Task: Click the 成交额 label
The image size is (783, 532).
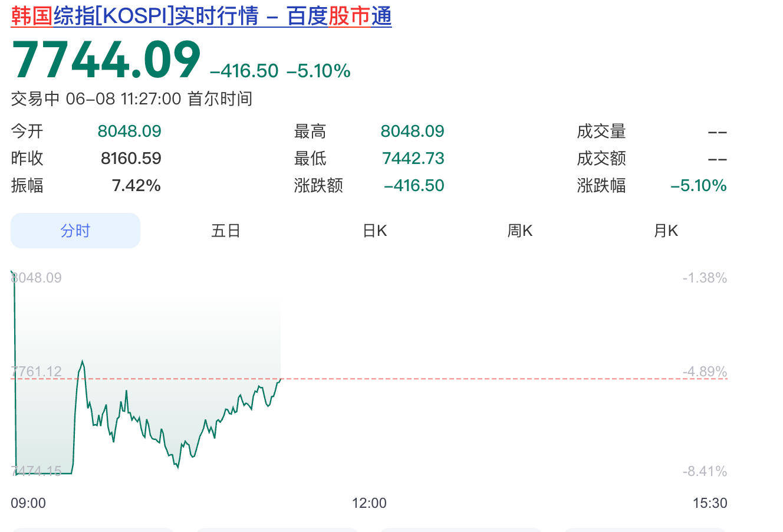Action: 601,158
